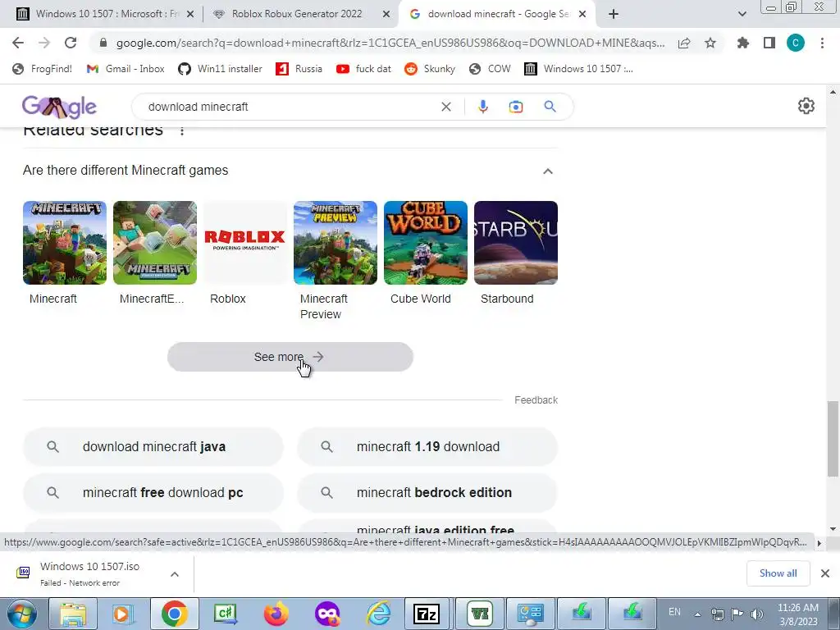Focus the download minecraft search field
Viewport: 840px width, 630px height.
click(x=290, y=107)
